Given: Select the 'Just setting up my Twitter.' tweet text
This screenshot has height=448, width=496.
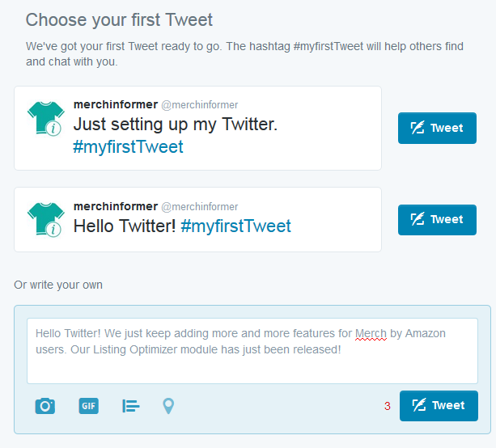Looking at the screenshot, I should 176,124.
